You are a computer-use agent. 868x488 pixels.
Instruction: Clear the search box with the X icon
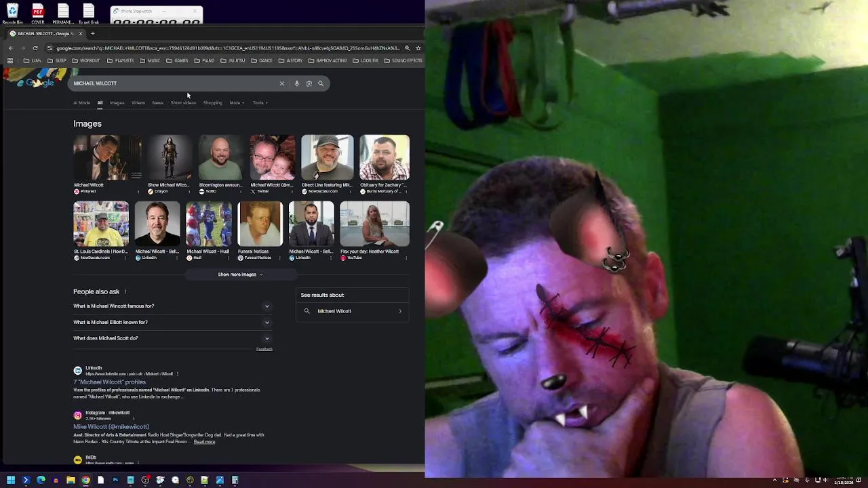coord(282,83)
